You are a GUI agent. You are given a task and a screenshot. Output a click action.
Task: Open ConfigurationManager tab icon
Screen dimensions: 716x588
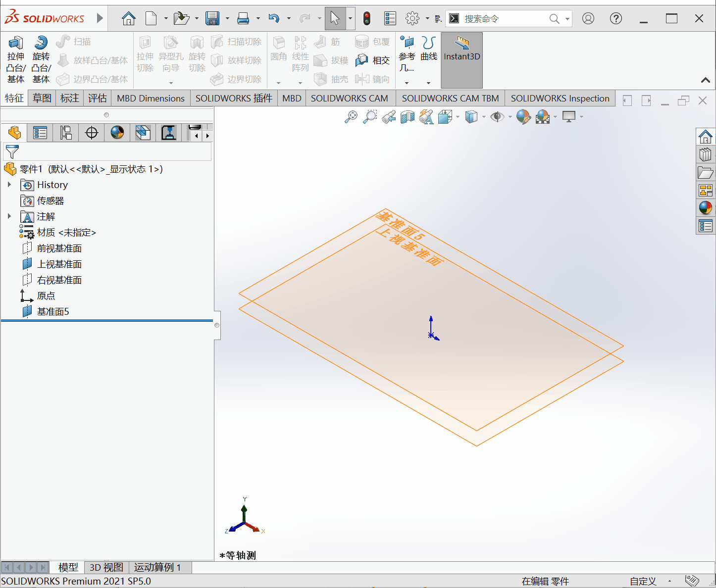(x=66, y=133)
